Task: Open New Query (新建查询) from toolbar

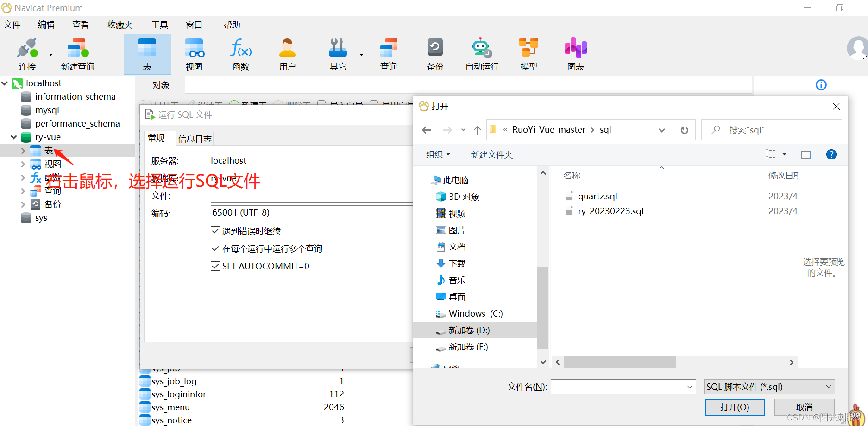Action: point(77,54)
